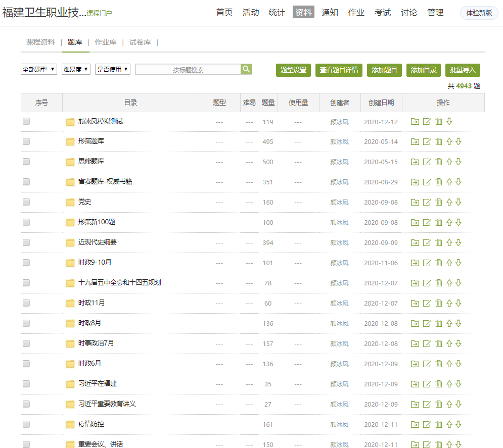This screenshot has width=503, height=448.
Task: Click the search magnifier icon
Action: 246,69
